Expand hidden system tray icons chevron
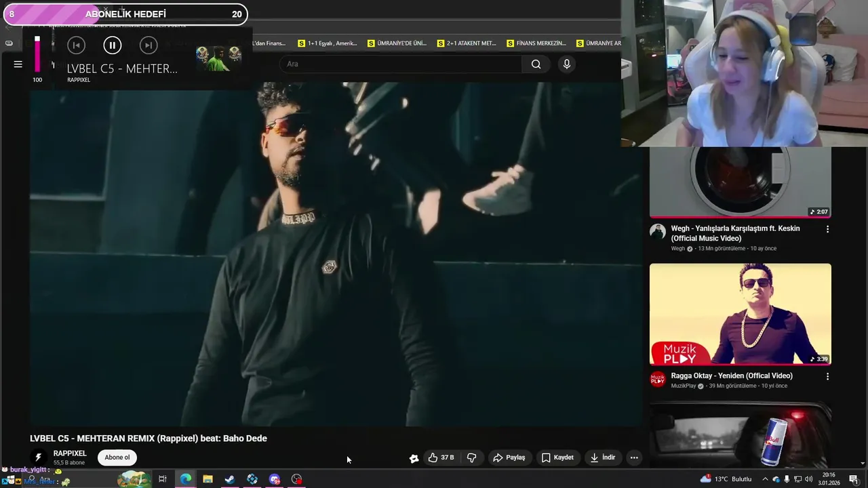Screen dimensions: 868x488 pyautogui.click(x=765, y=479)
